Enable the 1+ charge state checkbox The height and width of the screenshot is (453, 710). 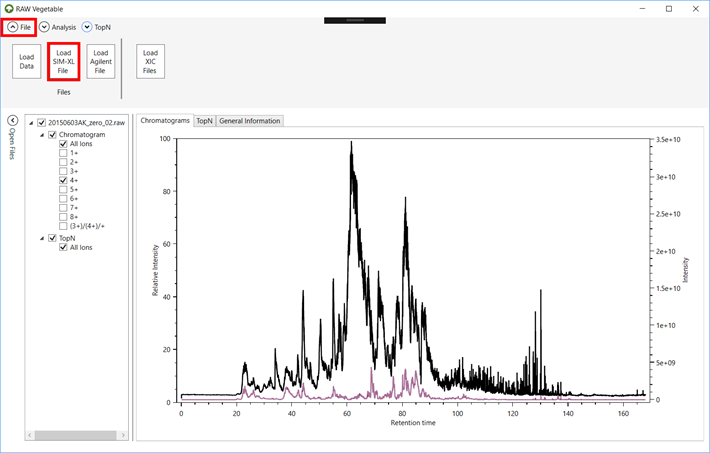pos(63,153)
